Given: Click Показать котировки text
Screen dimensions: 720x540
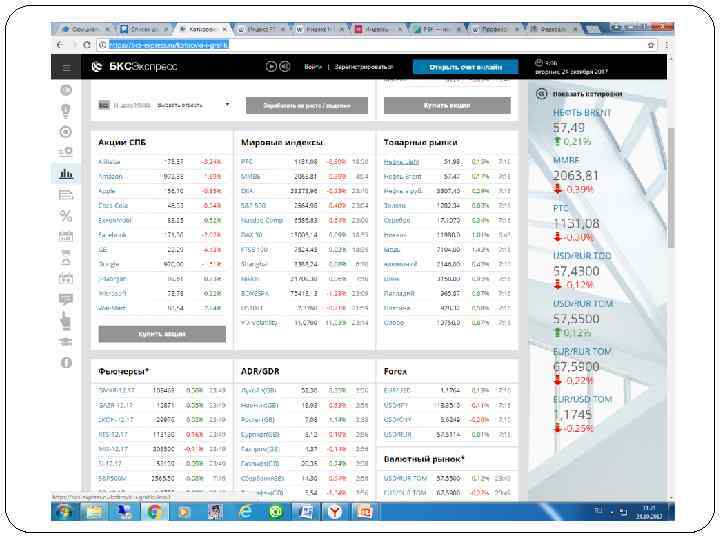Looking at the screenshot, I should pyautogui.click(x=587, y=94).
